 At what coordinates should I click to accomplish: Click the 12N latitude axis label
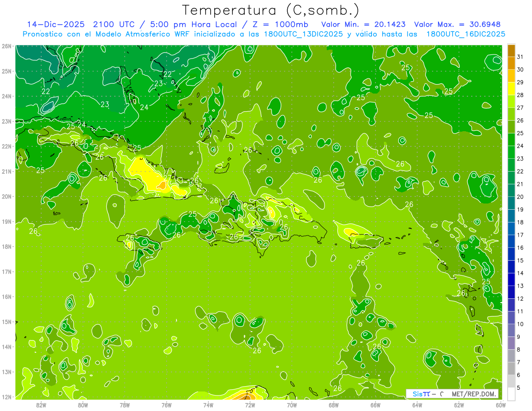tap(7, 397)
